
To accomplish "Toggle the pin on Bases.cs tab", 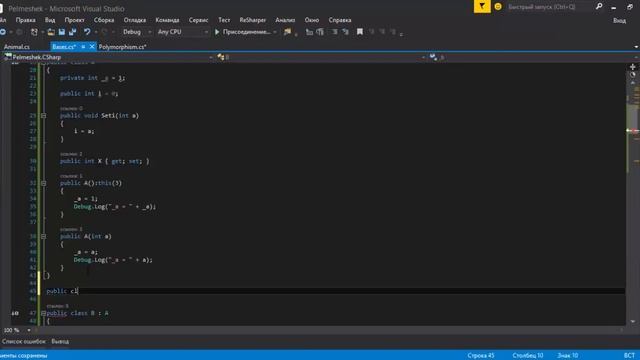I will pyautogui.click(x=83, y=47).
